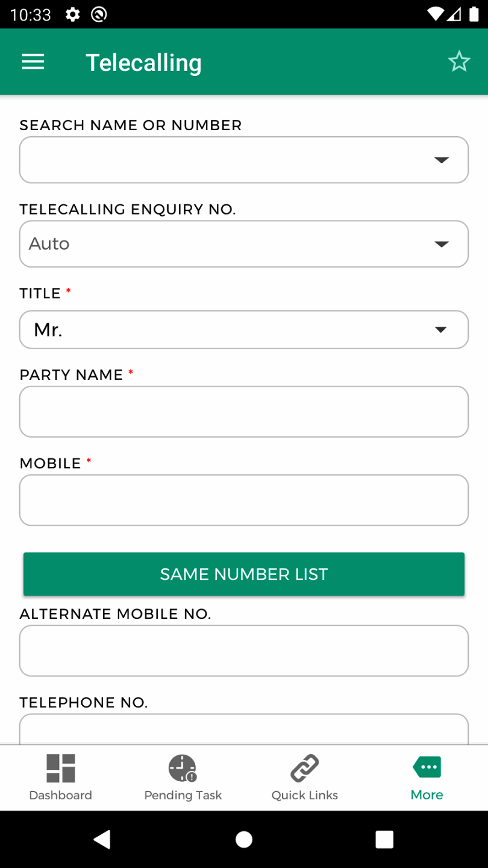Tap the More options icon
Image resolution: width=488 pixels, height=868 pixels.
click(427, 768)
